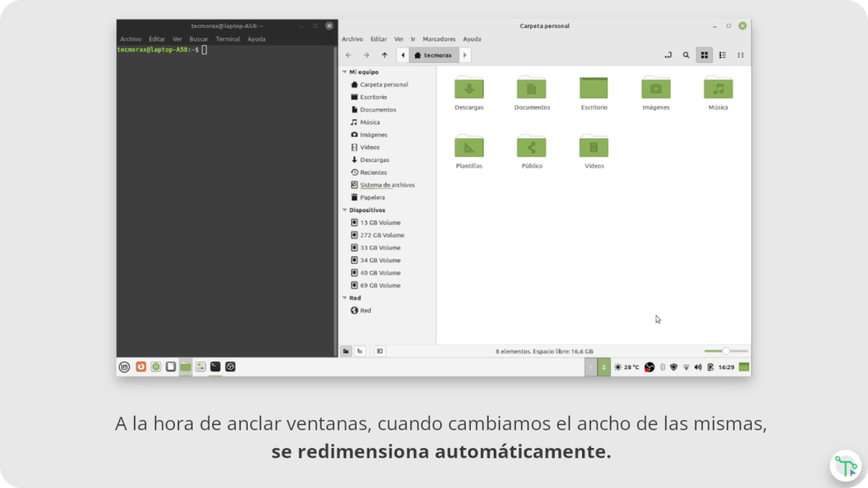Collapse the Dispositivos sidebar section
Image resolution: width=868 pixels, height=488 pixels.
click(344, 210)
